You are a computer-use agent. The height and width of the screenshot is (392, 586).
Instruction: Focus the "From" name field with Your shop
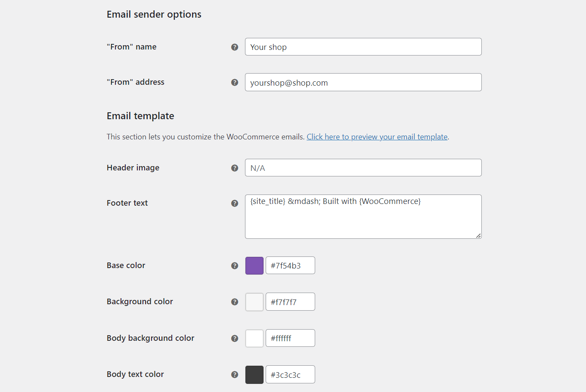363,46
